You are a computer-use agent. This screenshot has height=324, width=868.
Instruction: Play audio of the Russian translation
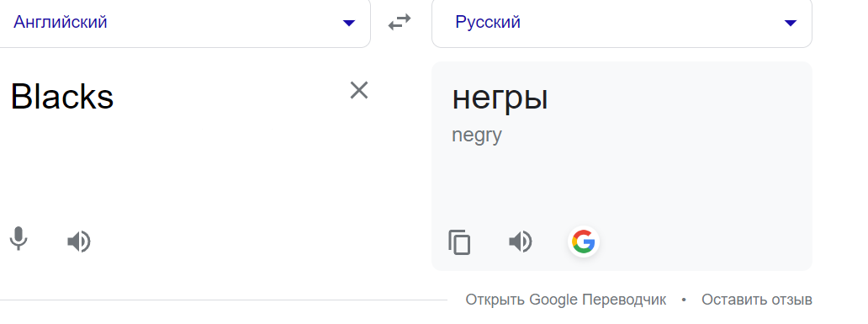[x=521, y=242]
